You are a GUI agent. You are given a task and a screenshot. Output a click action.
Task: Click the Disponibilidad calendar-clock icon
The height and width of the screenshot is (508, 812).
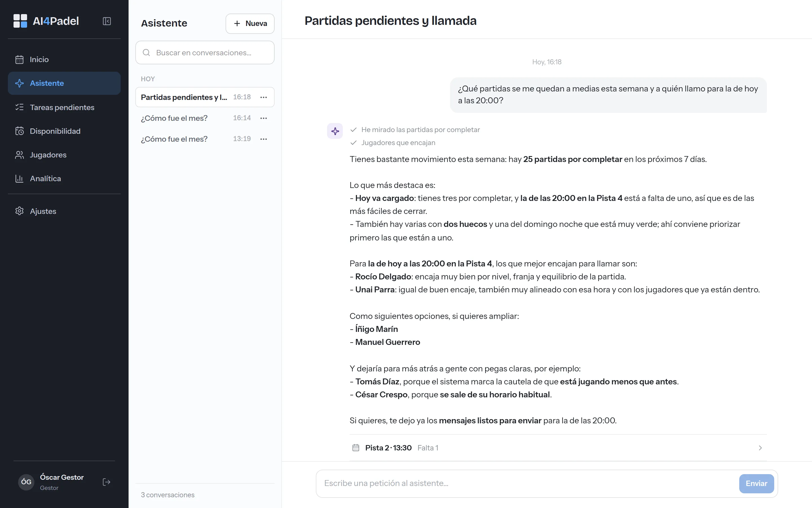tap(19, 131)
